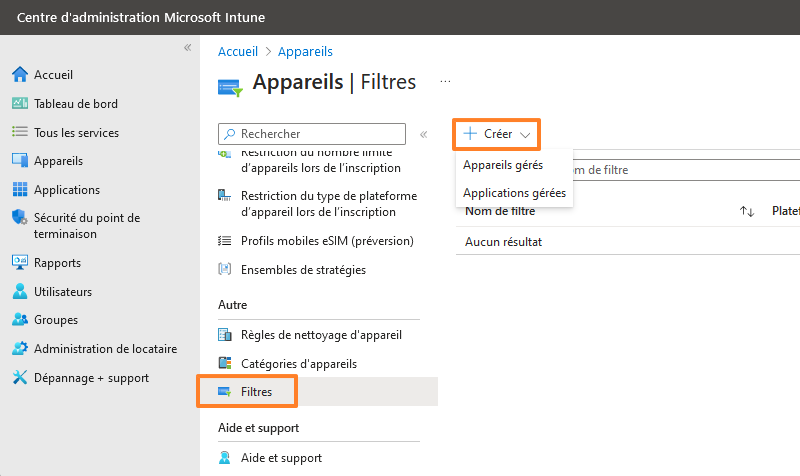This screenshot has height=476, width=800.
Task: Click the Accueil breadcrumb link
Action: pos(238,52)
